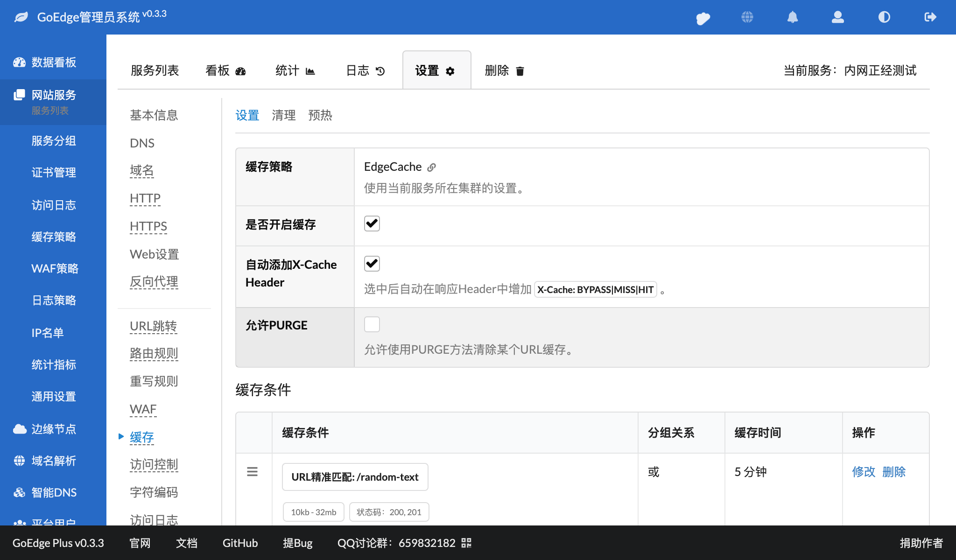Click the 状态码: 200, 201 tag
This screenshot has height=560, width=956.
pyautogui.click(x=389, y=512)
